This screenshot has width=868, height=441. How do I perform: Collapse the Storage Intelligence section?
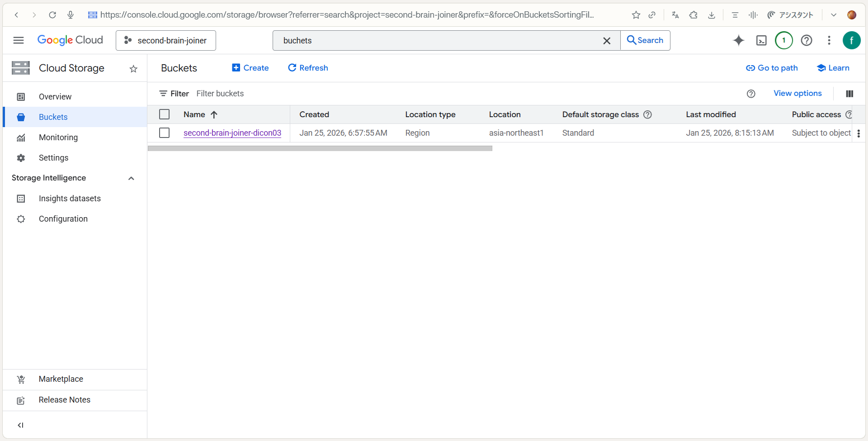(131, 178)
